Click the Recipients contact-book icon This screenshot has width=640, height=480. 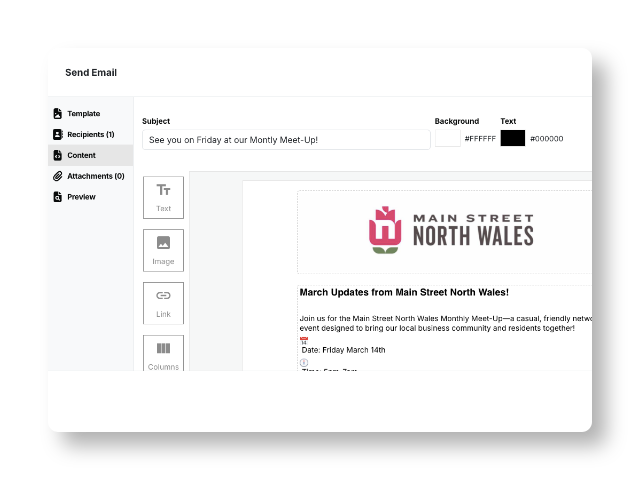pos(58,134)
